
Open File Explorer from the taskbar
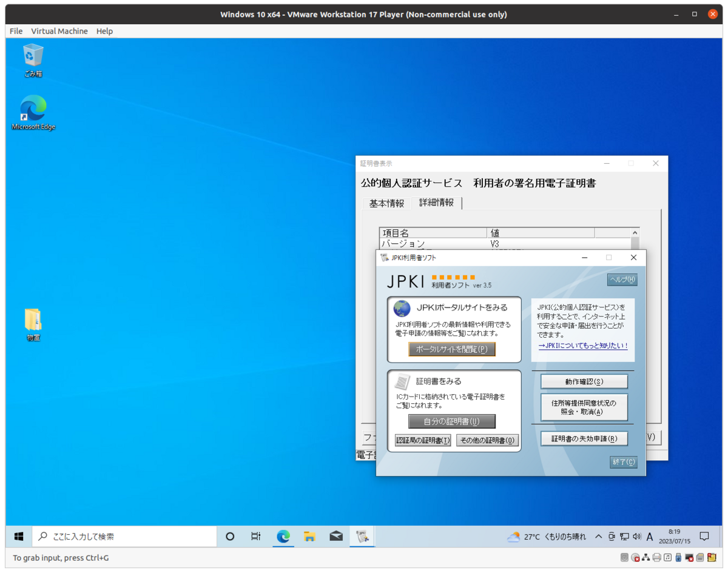(309, 537)
